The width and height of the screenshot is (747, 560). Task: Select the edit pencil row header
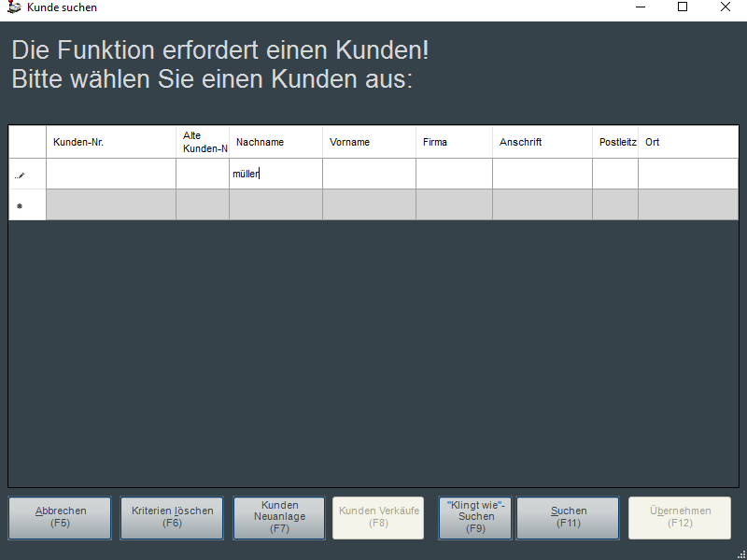point(27,174)
